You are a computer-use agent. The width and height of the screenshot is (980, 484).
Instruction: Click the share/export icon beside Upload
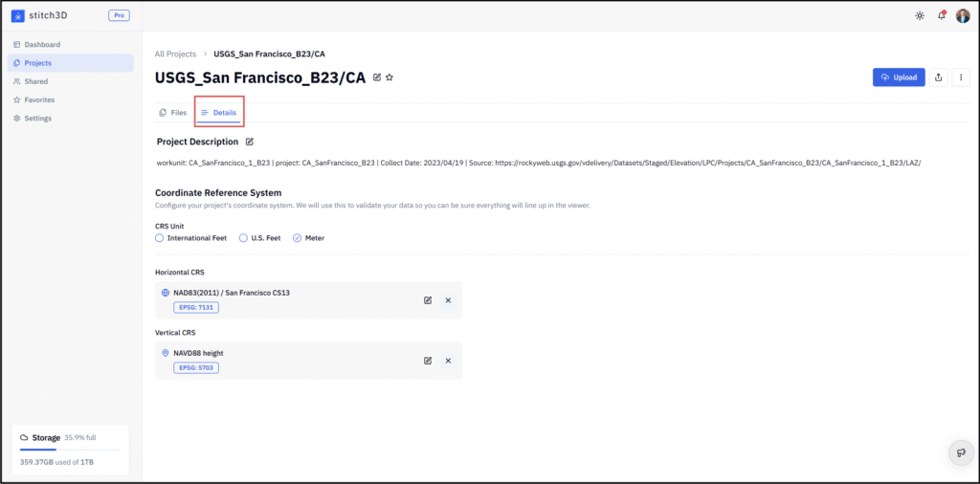[x=938, y=77]
